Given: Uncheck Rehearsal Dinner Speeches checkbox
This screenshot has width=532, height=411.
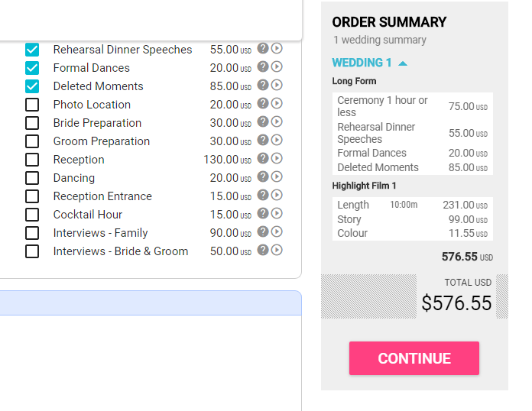Looking at the screenshot, I should pyautogui.click(x=32, y=50).
